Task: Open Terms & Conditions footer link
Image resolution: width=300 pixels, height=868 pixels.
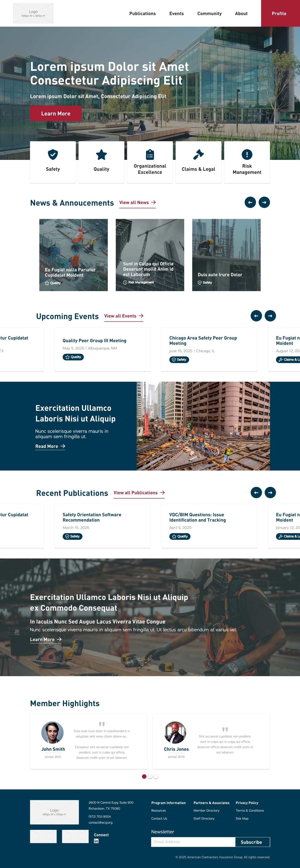Action: (250, 810)
